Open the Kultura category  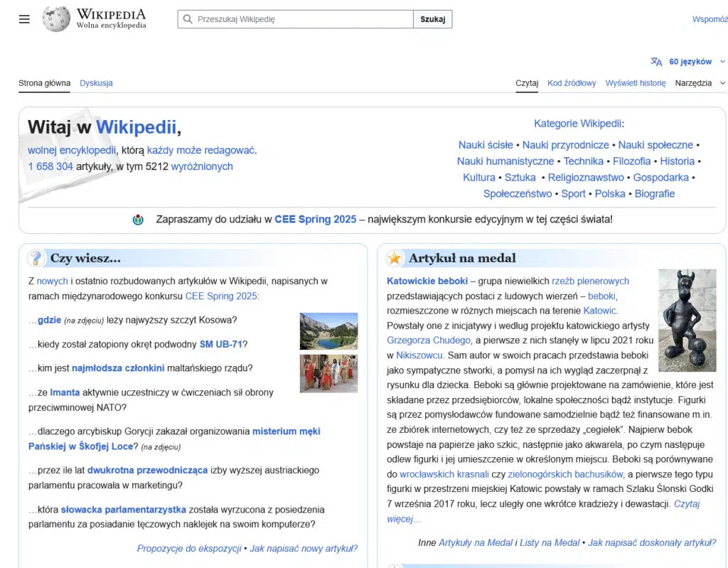479,178
